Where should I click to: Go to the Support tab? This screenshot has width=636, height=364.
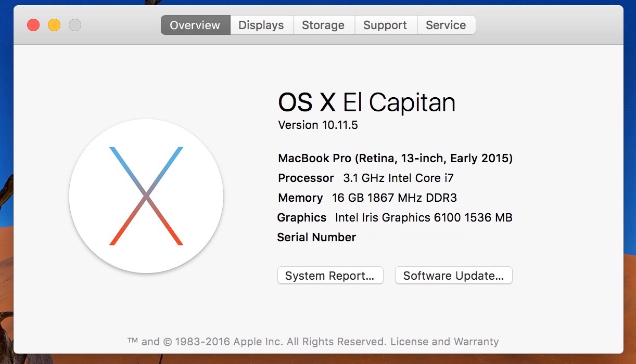click(385, 25)
